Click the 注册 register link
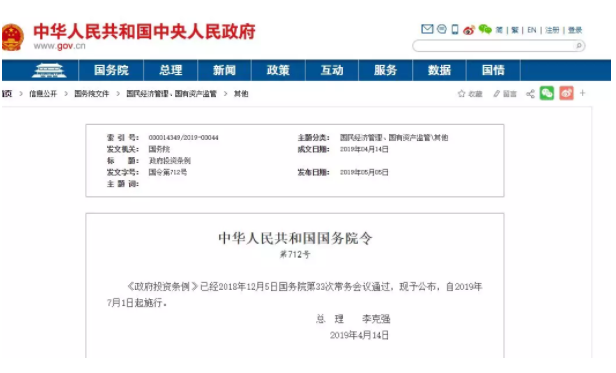 (x=552, y=30)
